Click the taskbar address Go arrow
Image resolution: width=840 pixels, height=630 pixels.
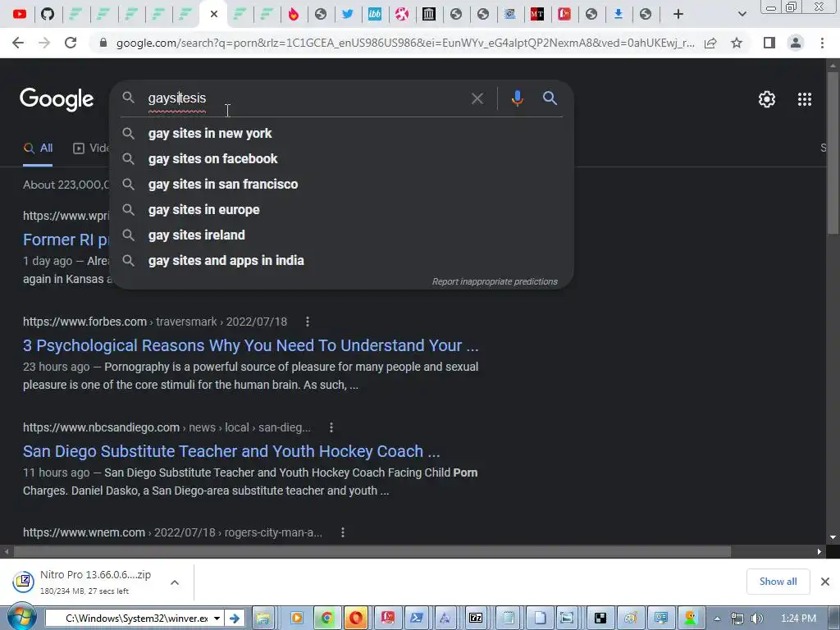pyautogui.click(x=235, y=619)
